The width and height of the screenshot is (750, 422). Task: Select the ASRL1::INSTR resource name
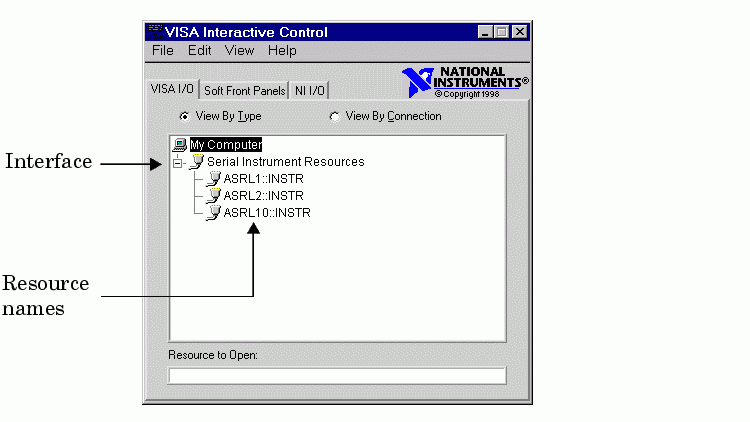coord(264,178)
